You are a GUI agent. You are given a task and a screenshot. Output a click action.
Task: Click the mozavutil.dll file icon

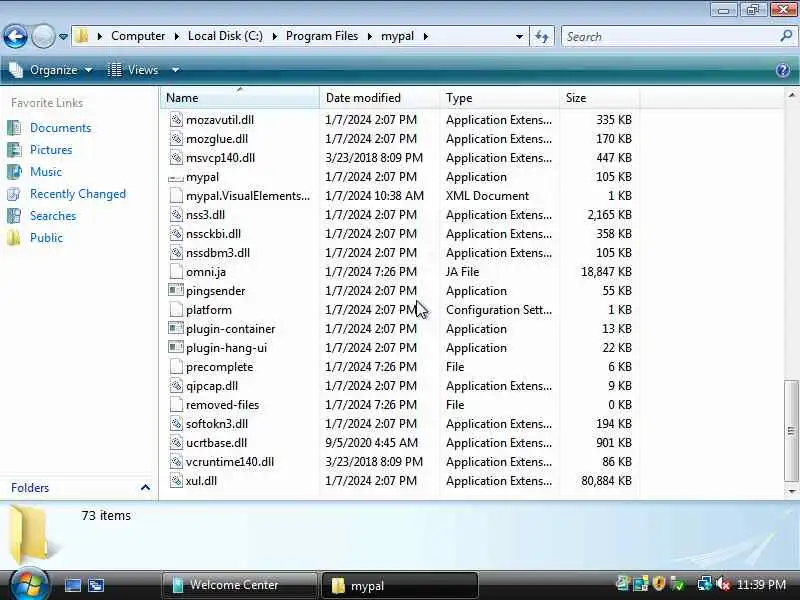[176, 119]
